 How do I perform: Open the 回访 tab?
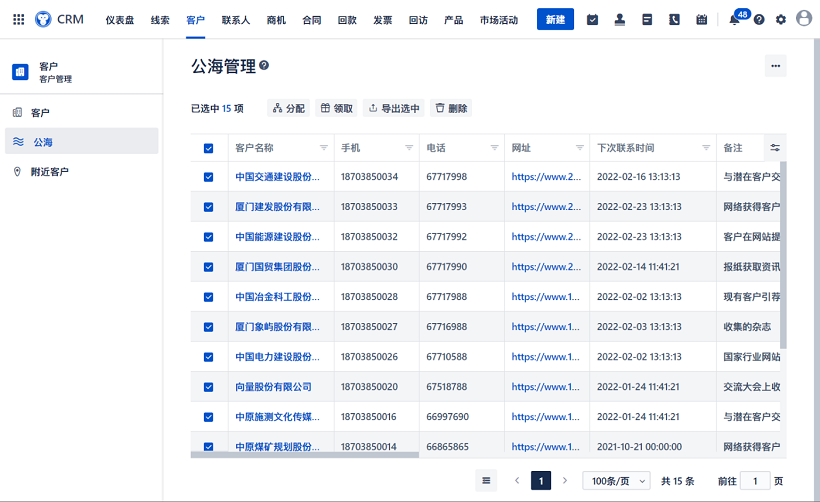[418, 20]
